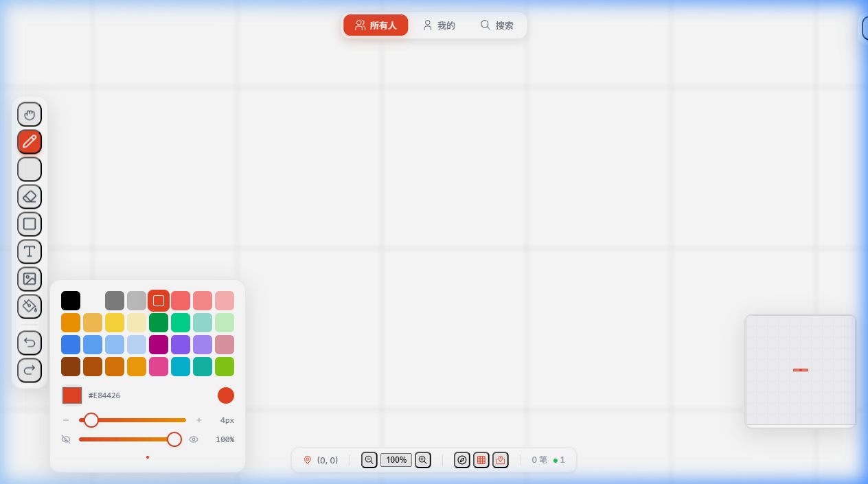Switch to the 我的 tab
The height and width of the screenshot is (484, 868).
point(439,25)
